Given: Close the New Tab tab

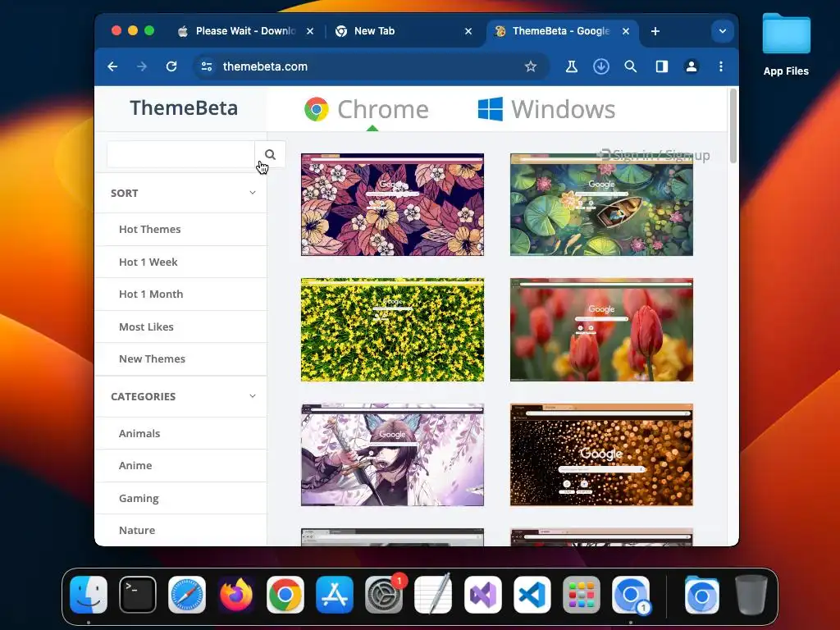Looking at the screenshot, I should (x=468, y=31).
